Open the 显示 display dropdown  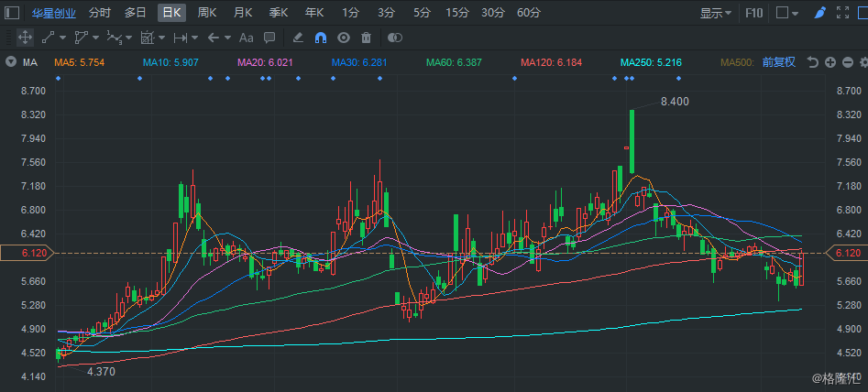coord(716,13)
